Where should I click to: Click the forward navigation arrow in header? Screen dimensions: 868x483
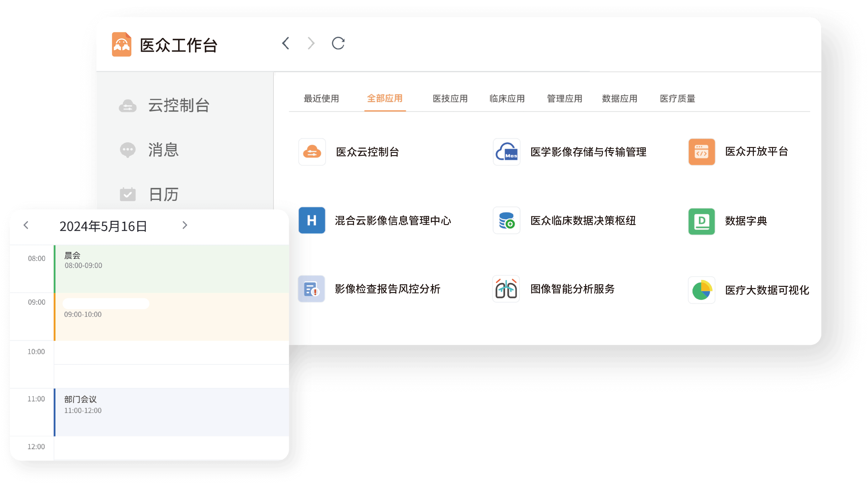pos(311,44)
